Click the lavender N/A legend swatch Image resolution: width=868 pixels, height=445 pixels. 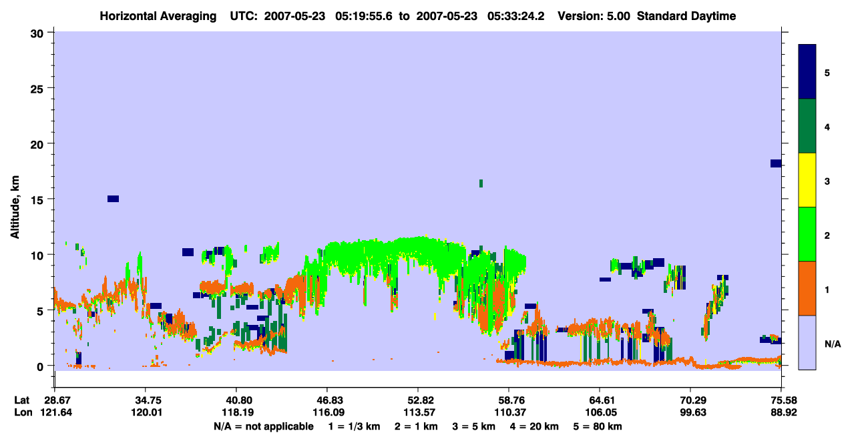(807, 342)
